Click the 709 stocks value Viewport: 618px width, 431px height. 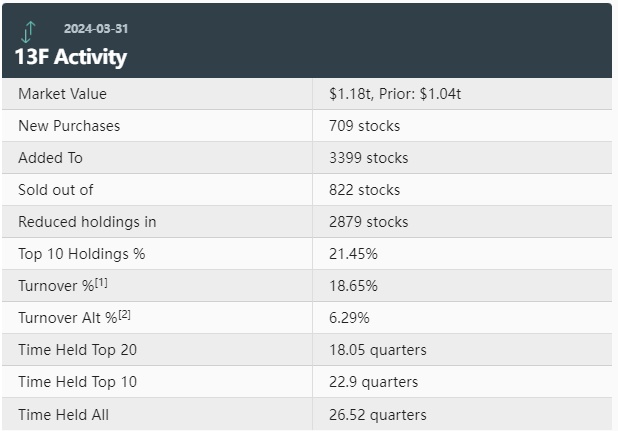364,126
